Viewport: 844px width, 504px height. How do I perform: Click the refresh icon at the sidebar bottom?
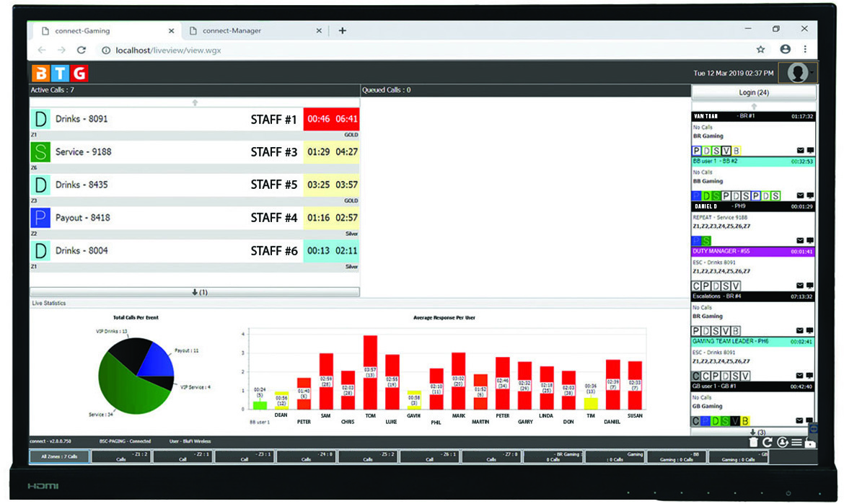[x=768, y=442]
